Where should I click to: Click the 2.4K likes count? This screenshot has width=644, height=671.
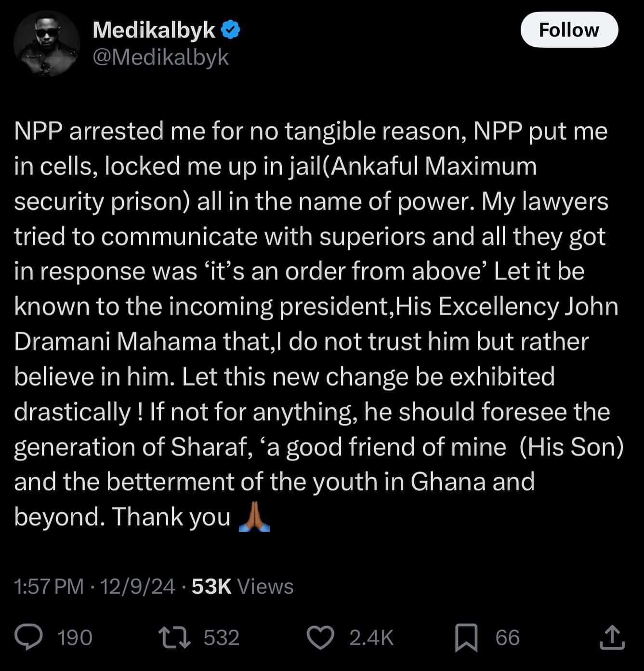click(371, 638)
